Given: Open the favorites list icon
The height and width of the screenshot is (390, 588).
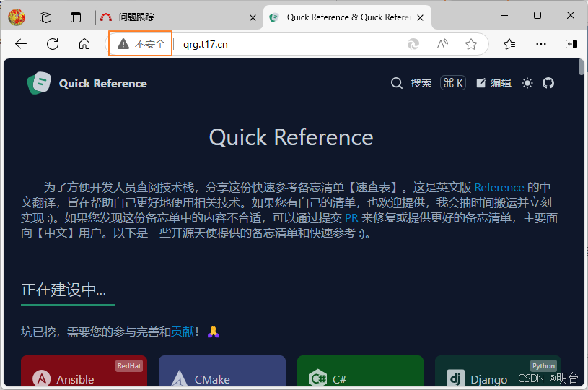Looking at the screenshot, I should (509, 44).
